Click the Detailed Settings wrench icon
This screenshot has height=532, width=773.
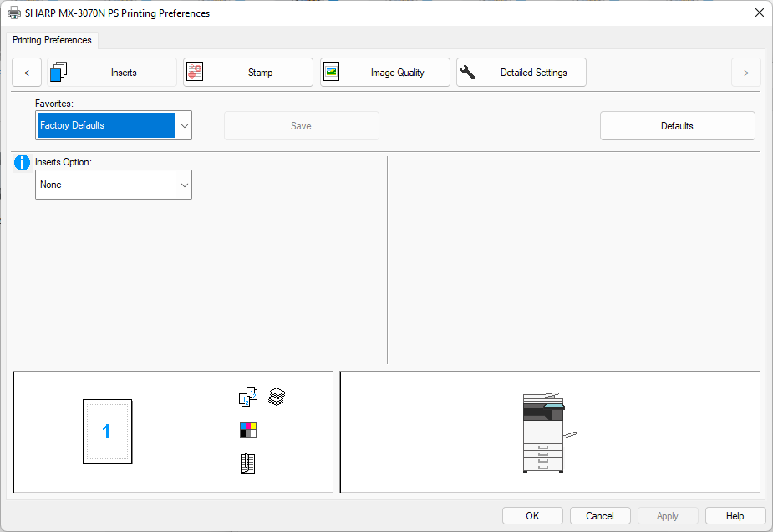468,73
